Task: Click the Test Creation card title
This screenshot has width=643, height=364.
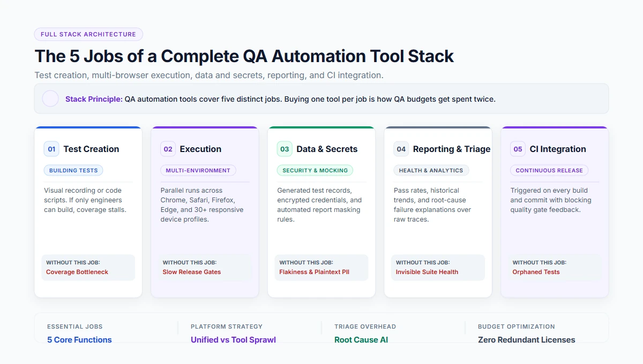Action: (91, 149)
